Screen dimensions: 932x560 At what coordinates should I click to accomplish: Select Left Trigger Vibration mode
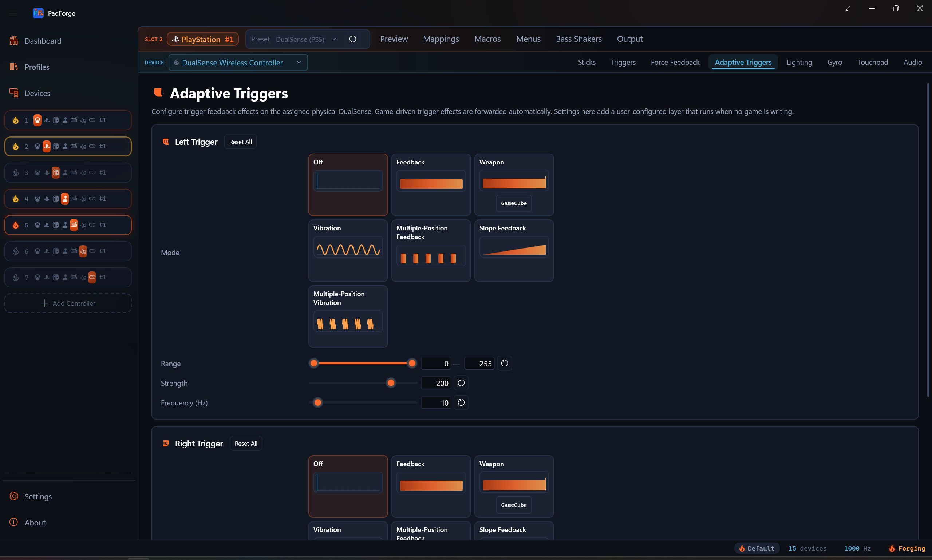[x=348, y=251]
